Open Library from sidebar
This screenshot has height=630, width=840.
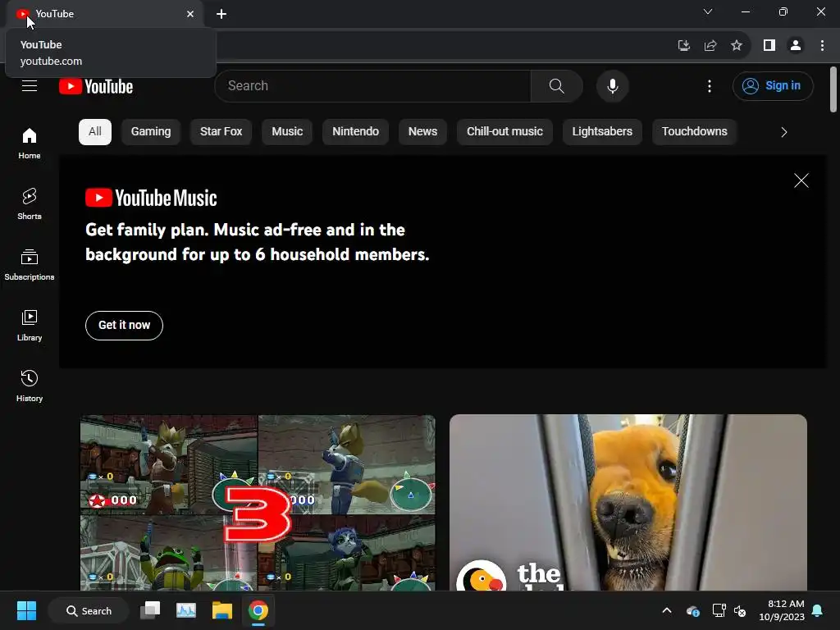tap(30, 325)
